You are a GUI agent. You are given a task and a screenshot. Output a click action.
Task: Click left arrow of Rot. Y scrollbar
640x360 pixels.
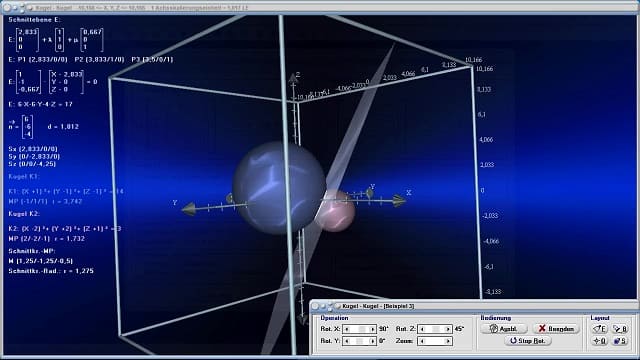point(347,341)
